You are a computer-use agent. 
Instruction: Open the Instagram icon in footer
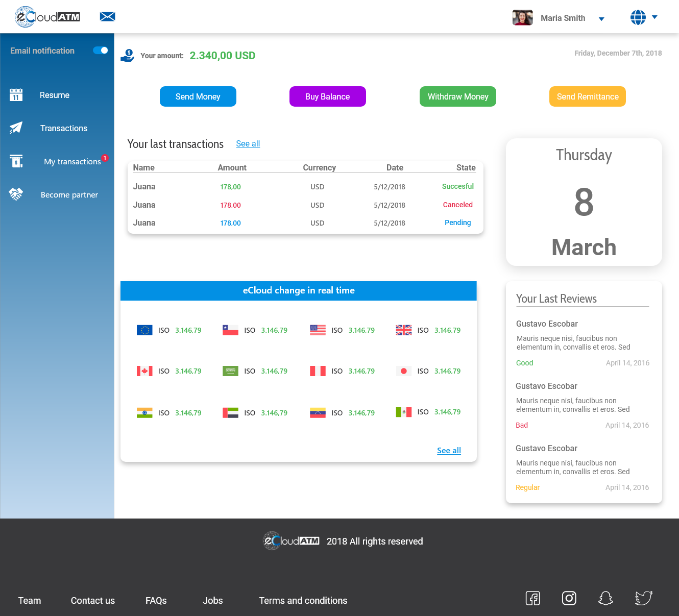coord(569,598)
